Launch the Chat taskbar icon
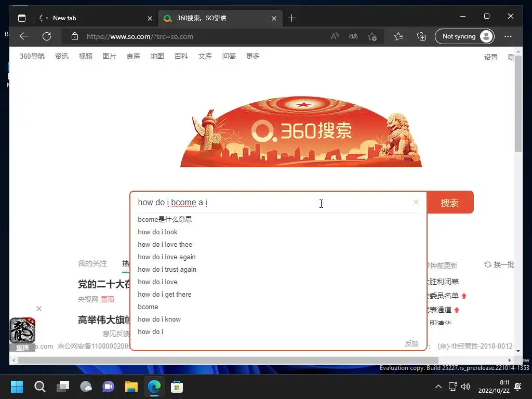Screen dimensions: 532x399 [x=109, y=387]
